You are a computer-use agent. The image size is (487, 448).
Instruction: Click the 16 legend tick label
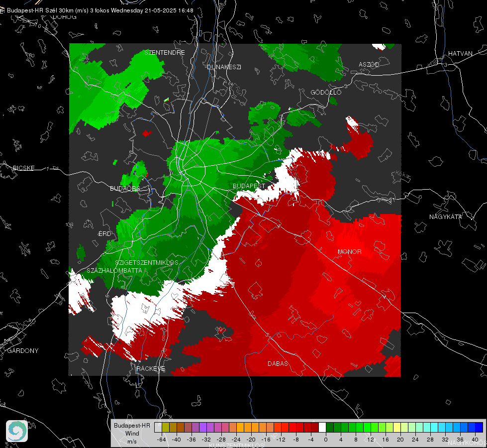[x=386, y=440]
